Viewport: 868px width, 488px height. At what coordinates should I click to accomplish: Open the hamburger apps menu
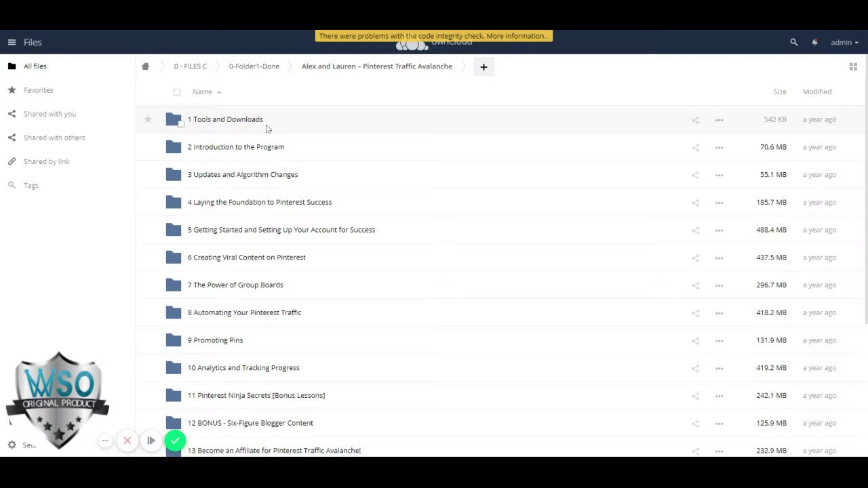tap(12, 42)
